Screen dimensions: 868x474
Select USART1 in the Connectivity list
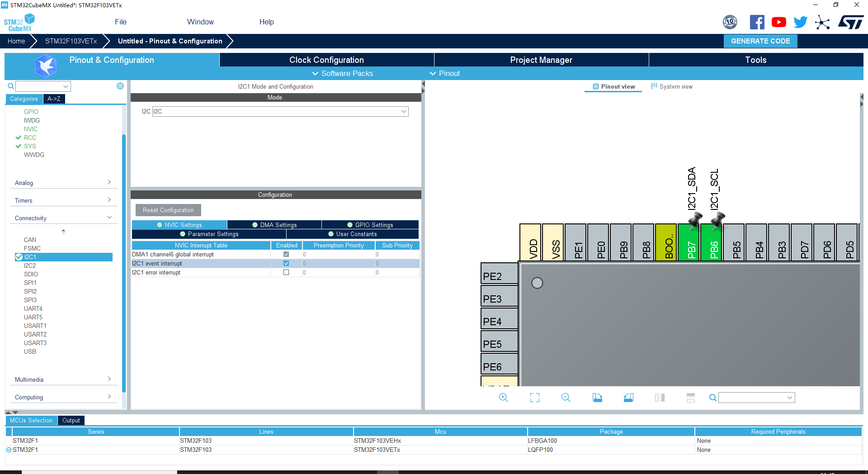point(35,326)
